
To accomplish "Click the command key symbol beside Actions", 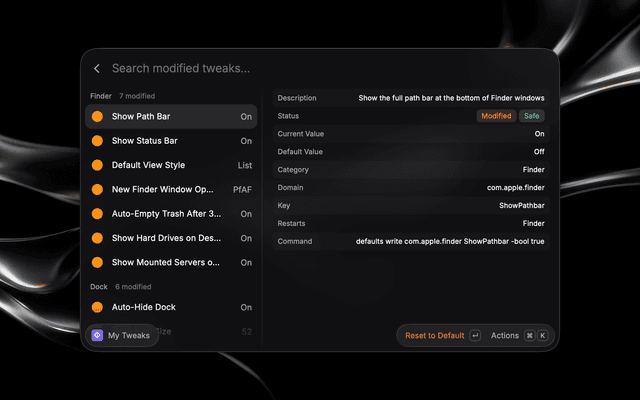I will [530, 336].
